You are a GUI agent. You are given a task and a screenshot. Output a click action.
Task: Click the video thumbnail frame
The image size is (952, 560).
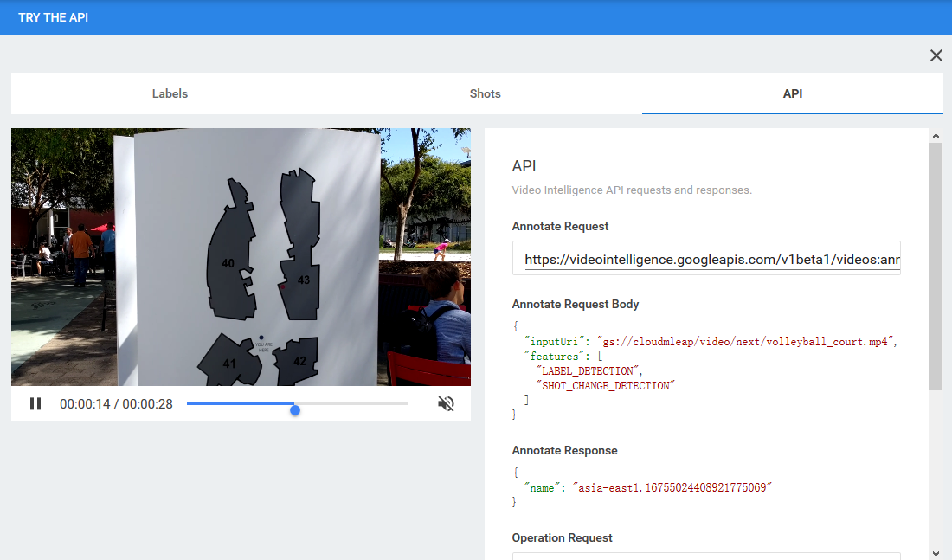240,257
